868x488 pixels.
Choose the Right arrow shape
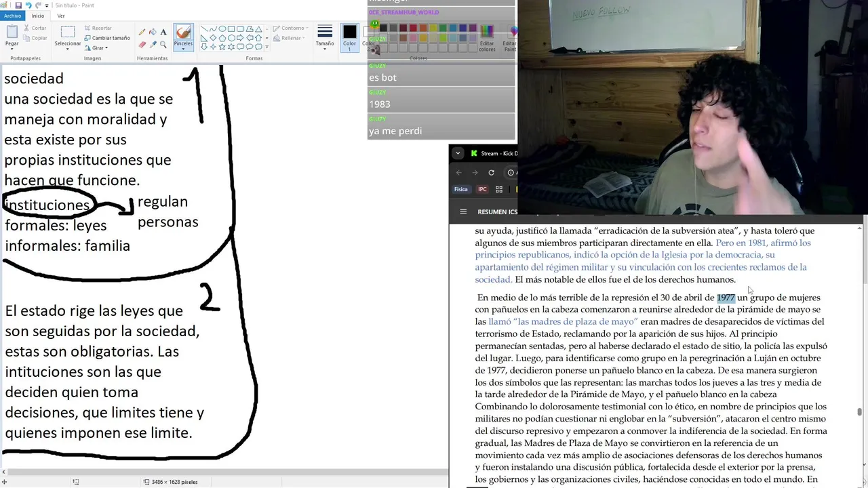click(x=240, y=38)
